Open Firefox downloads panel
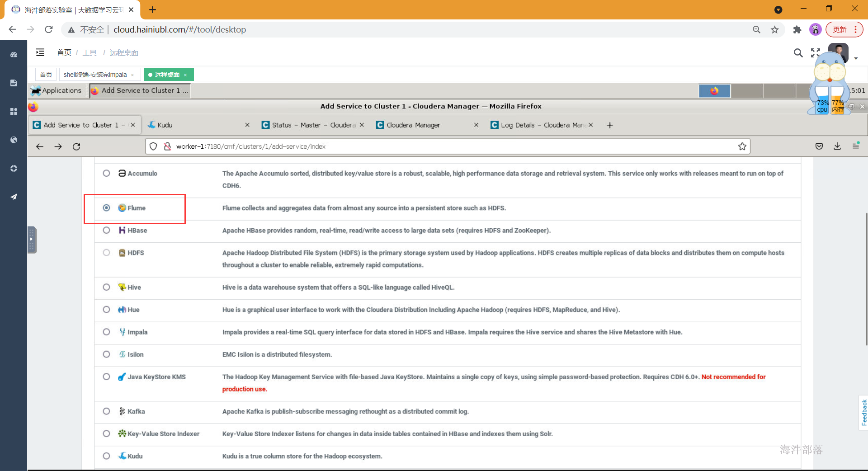868x471 pixels. tap(837, 146)
